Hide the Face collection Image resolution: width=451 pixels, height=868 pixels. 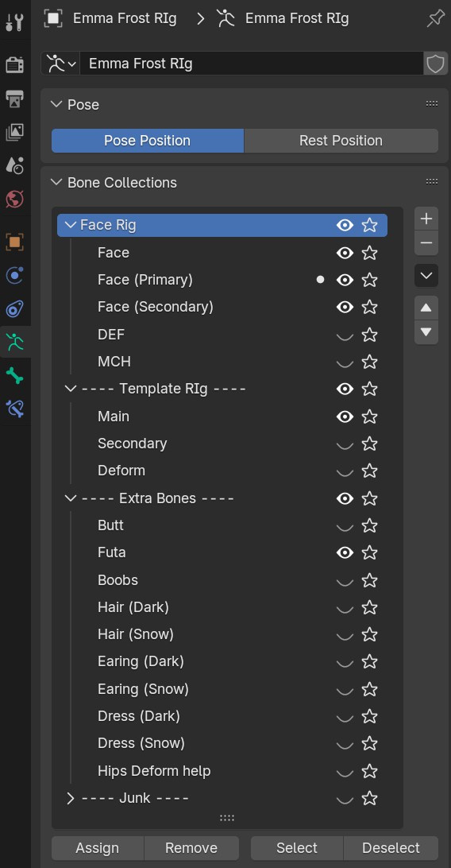pos(345,253)
